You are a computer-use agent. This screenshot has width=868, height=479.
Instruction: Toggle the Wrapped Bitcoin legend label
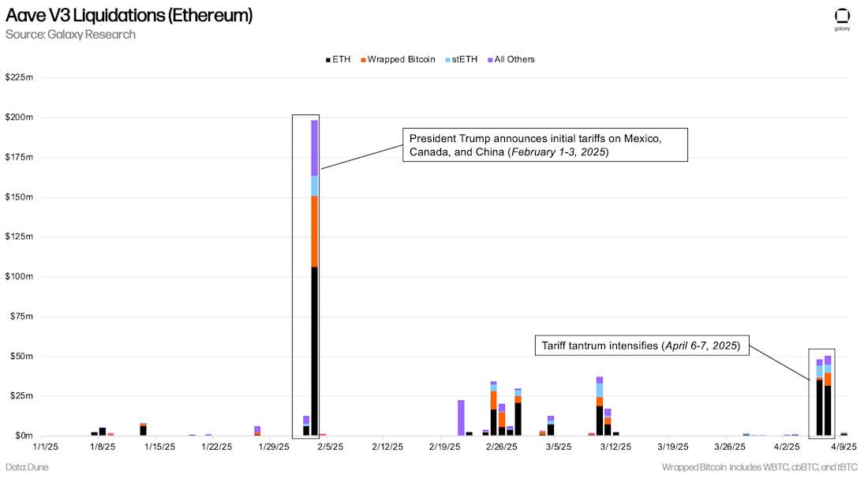click(401, 59)
